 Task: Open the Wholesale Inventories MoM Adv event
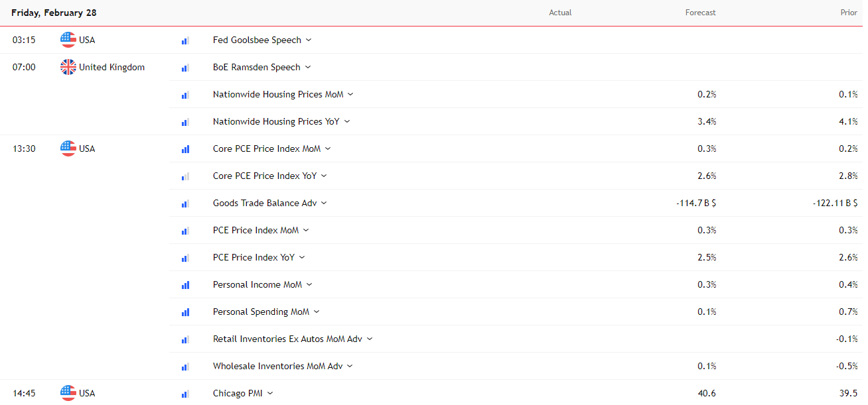tap(278, 366)
